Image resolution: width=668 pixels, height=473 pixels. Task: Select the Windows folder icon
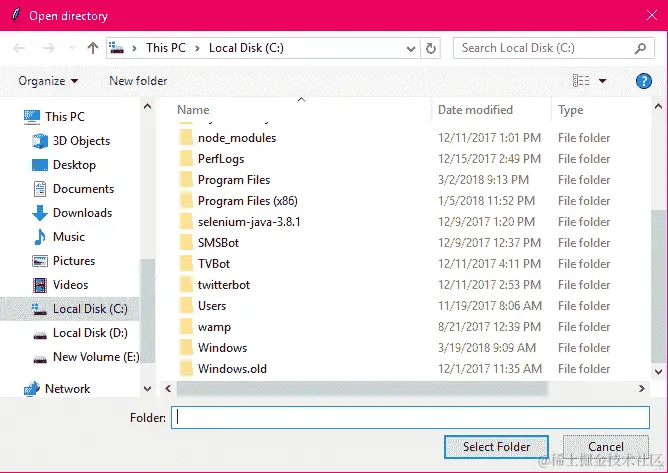[186, 347]
